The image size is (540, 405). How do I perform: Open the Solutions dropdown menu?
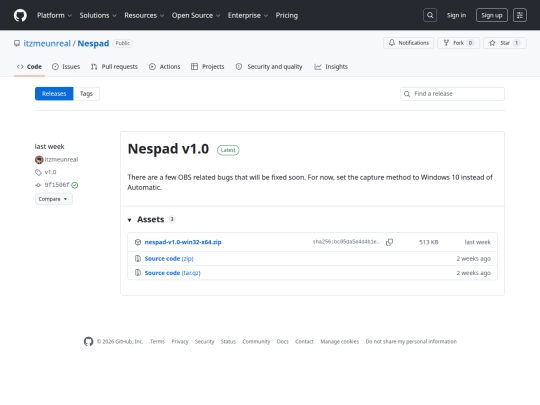point(98,15)
